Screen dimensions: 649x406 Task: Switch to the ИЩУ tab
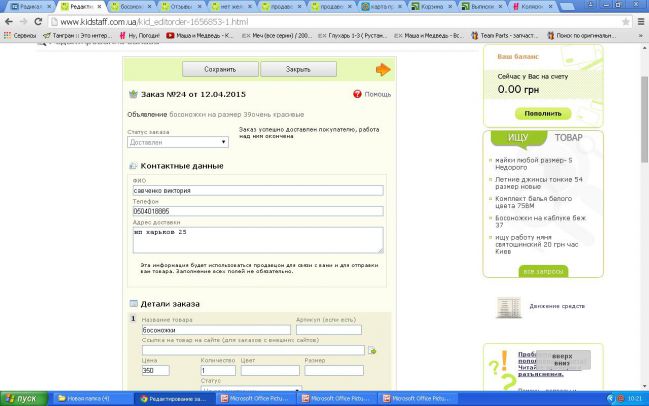(519, 138)
